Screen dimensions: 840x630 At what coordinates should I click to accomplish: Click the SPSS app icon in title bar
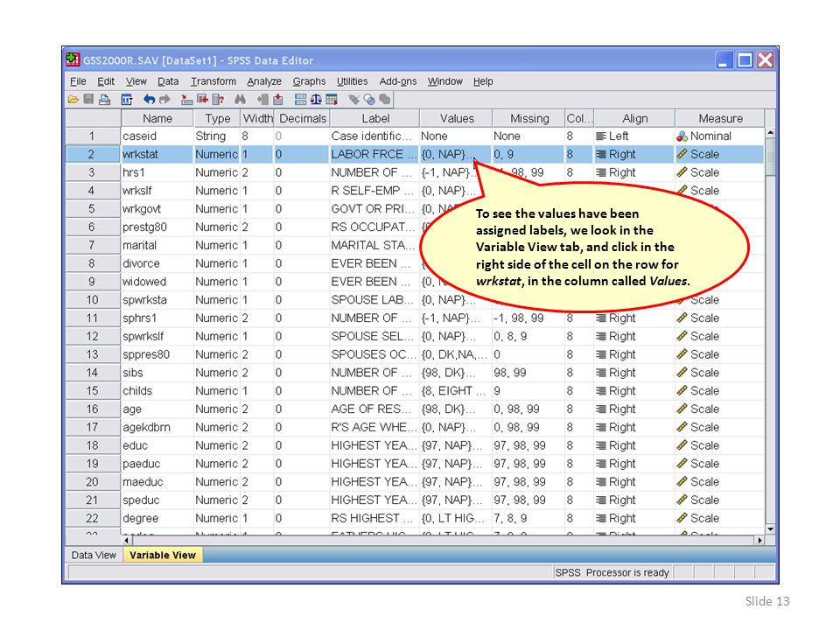[x=73, y=59]
